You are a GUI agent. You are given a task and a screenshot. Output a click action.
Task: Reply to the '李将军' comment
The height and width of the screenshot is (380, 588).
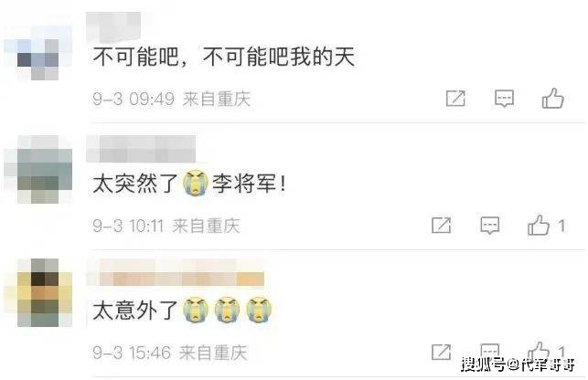pyautogui.click(x=490, y=226)
